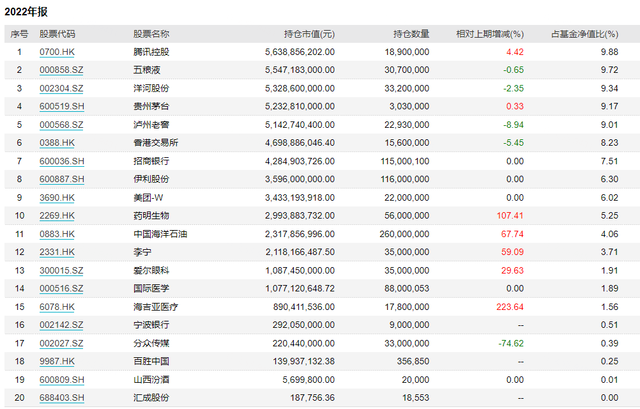
Task: Click holding quantity 356,850
Action: pyautogui.click(x=413, y=361)
